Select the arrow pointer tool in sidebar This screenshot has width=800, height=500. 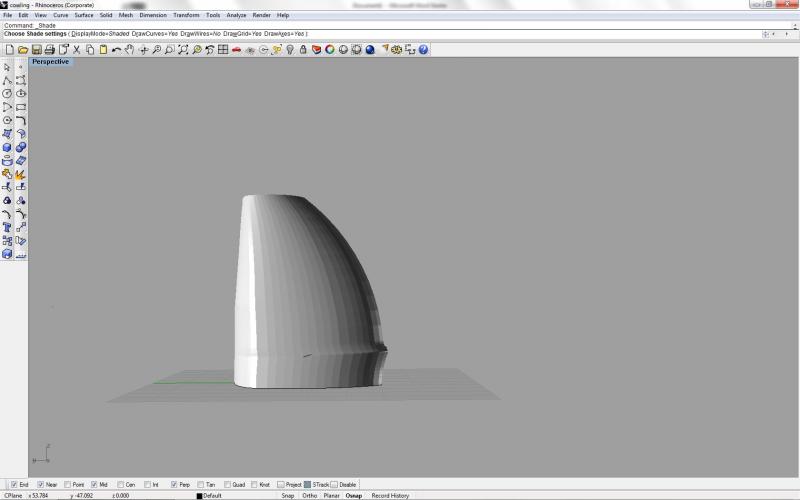point(7,67)
